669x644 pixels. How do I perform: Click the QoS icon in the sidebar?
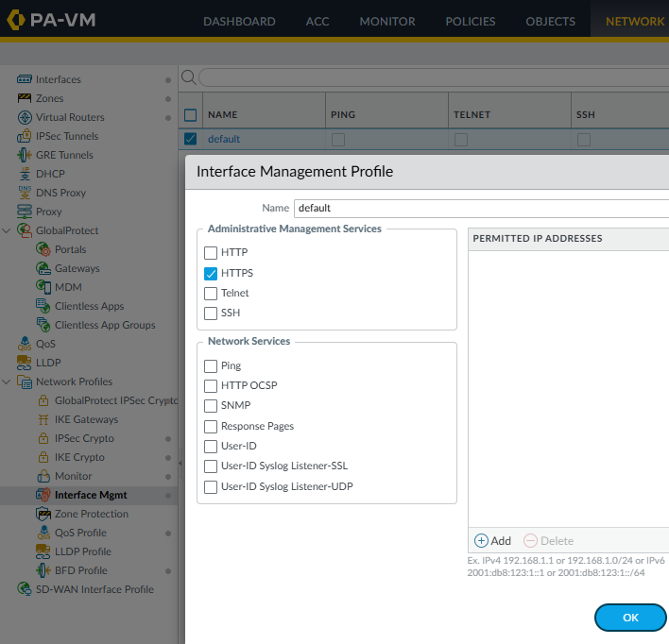26,344
